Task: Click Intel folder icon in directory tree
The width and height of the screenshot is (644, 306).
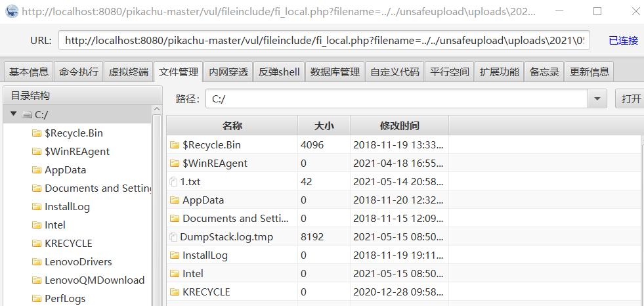Action: point(37,225)
